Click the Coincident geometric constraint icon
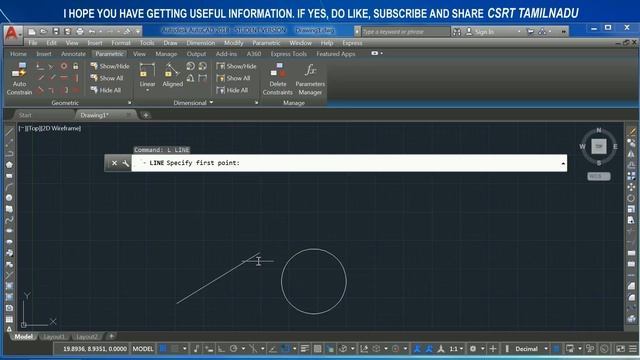640x360 pixels. (x=40, y=66)
